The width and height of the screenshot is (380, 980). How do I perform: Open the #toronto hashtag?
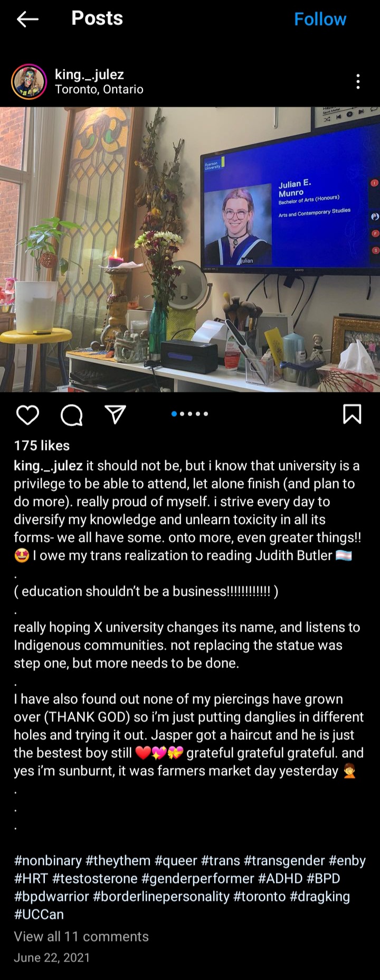[260, 897]
